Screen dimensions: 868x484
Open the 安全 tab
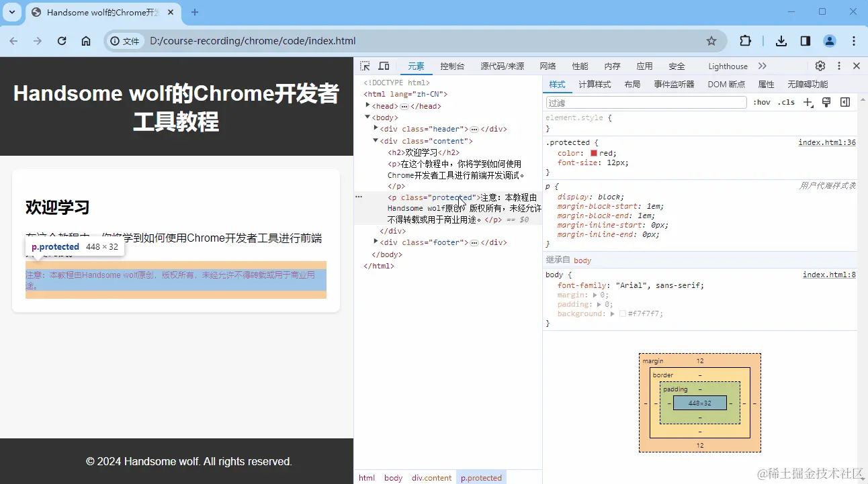(677, 66)
